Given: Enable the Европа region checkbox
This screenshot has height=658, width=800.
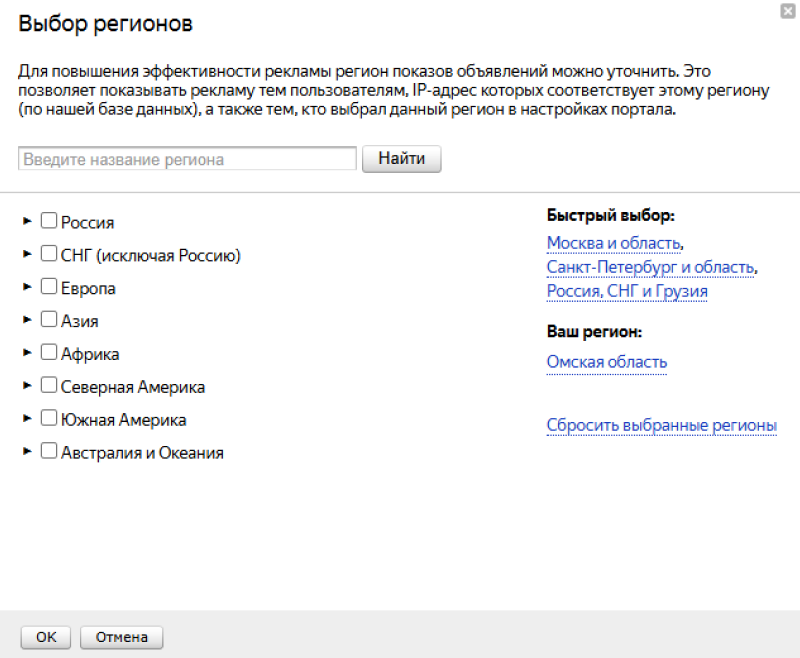Looking at the screenshot, I should tap(49, 288).
